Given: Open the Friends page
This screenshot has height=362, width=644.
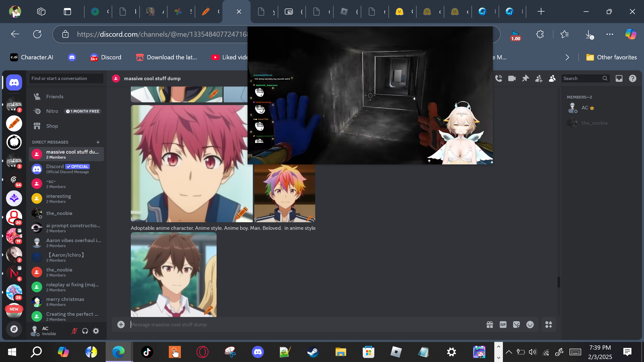Looking at the screenshot, I should click(x=66, y=97).
